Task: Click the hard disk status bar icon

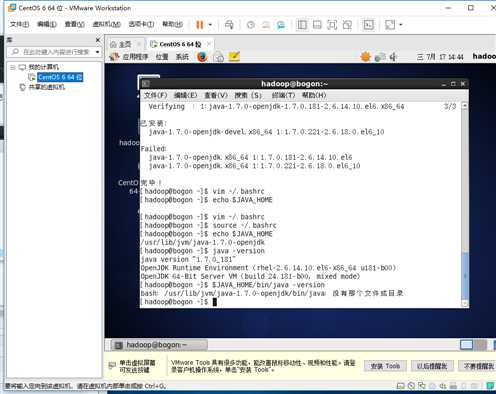Action: tap(401, 386)
